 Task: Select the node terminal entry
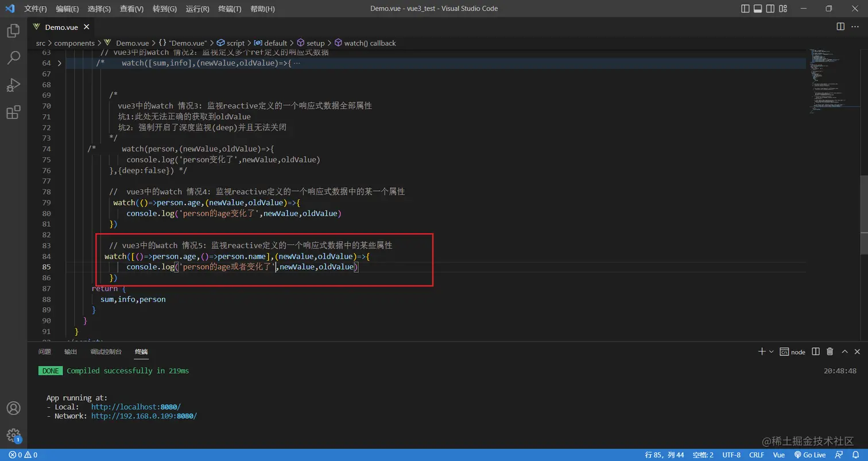[793, 352]
